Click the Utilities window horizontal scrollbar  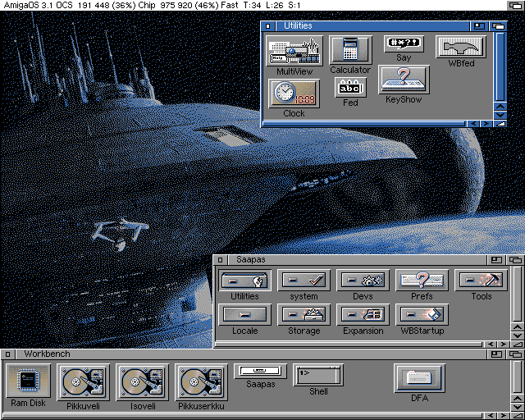[364, 124]
